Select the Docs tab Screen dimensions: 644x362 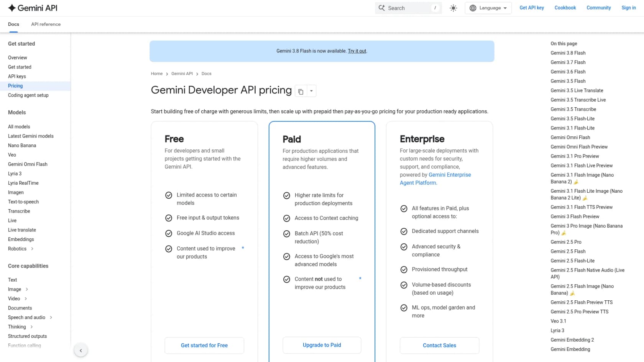13,24
